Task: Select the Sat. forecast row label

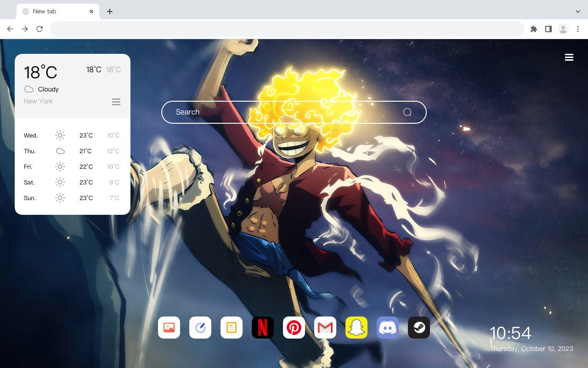Action: point(29,182)
